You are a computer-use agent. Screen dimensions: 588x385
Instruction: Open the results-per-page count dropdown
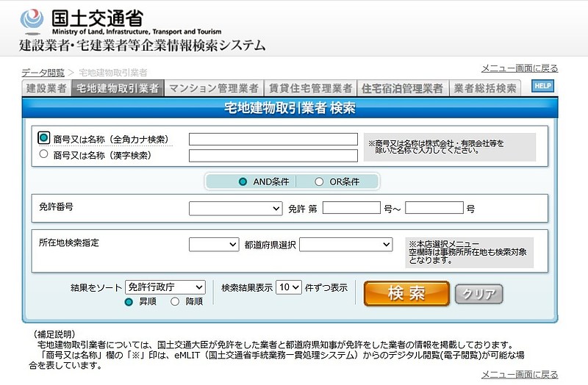288,287
